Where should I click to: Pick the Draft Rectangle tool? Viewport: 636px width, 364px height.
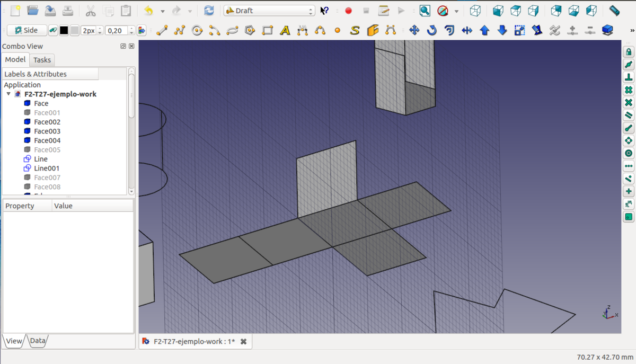click(268, 31)
